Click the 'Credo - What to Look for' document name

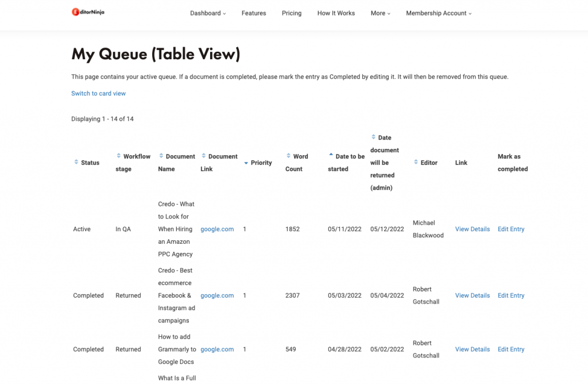click(176, 229)
